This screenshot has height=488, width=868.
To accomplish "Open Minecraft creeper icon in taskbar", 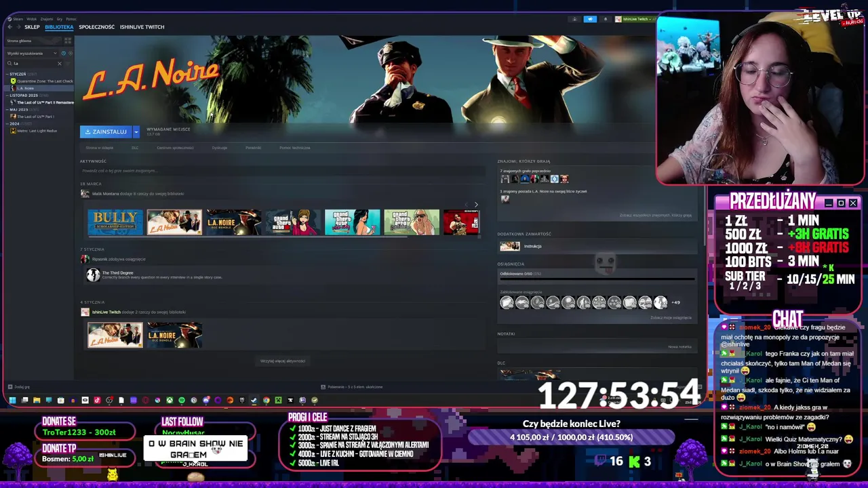I will pyautogui.click(x=278, y=400).
